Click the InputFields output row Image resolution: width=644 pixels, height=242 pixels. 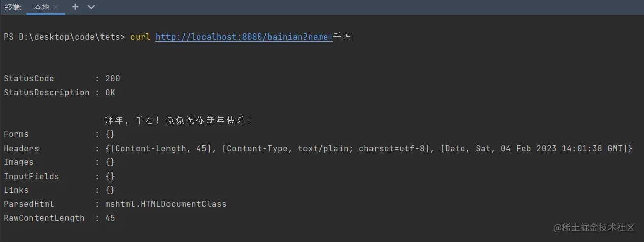[x=59, y=177]
